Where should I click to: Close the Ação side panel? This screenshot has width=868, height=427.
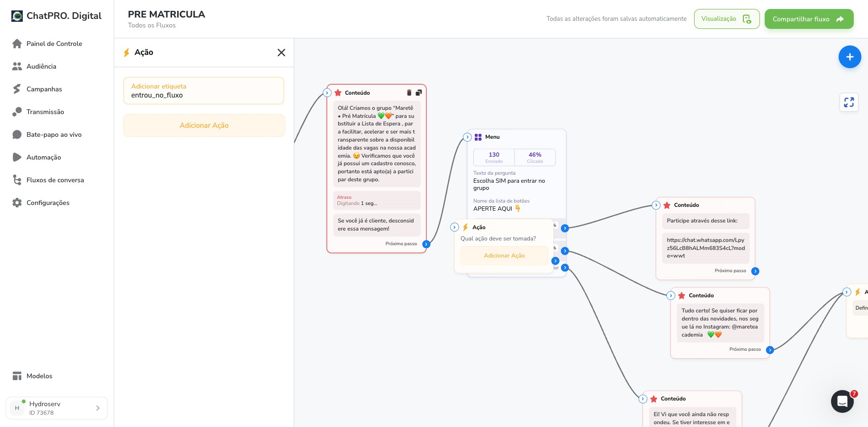[281, 53]
